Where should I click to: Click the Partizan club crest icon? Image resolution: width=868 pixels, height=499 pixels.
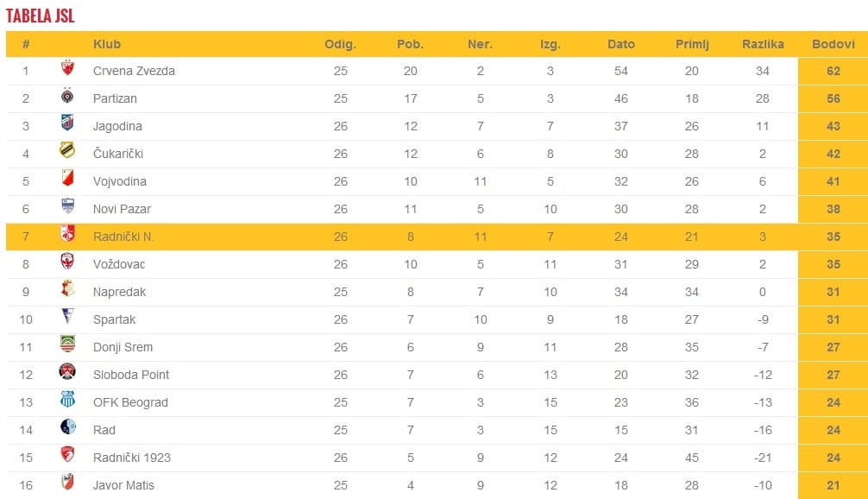click(x=67, y=96)
